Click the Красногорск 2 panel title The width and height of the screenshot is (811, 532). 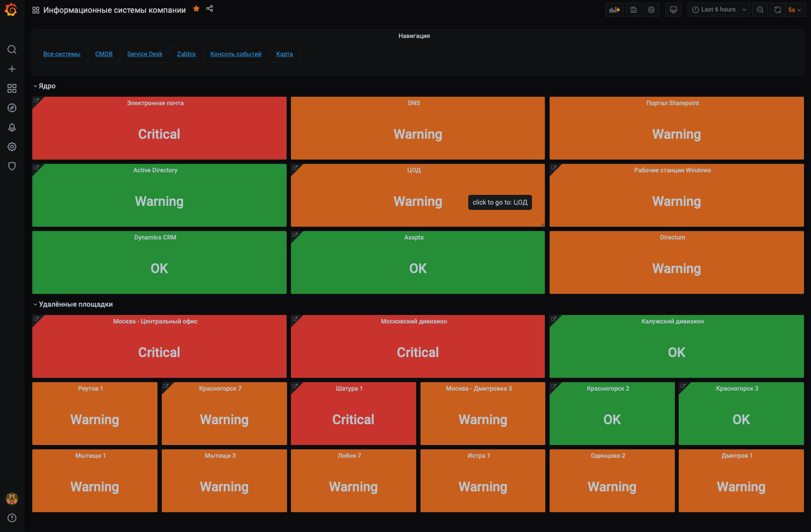click(x=608, y=388)
